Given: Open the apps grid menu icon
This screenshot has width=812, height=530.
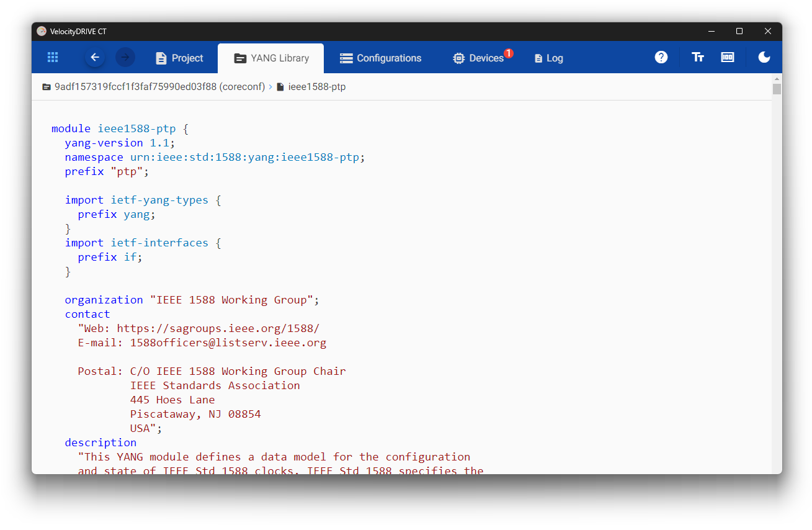Looking at the screenshot, I should tap(53, 58).
